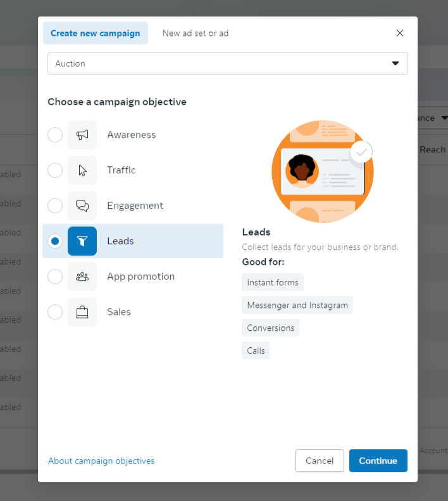This screenshot has width=448, height=501.
Task: Click the Auction dropdown arrow
Action: point(395,63)
